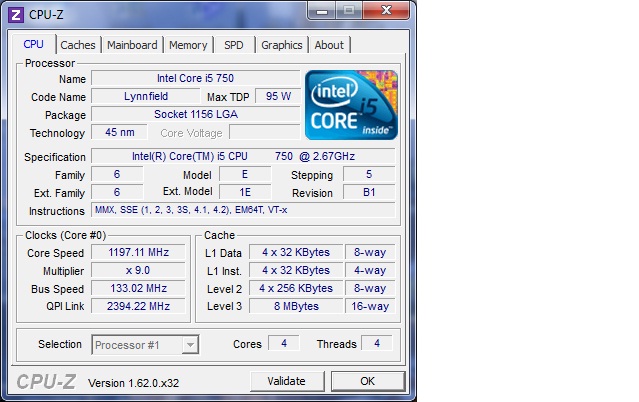
Task: Click the Technology value 45 nm
Action: coord(119,132)
